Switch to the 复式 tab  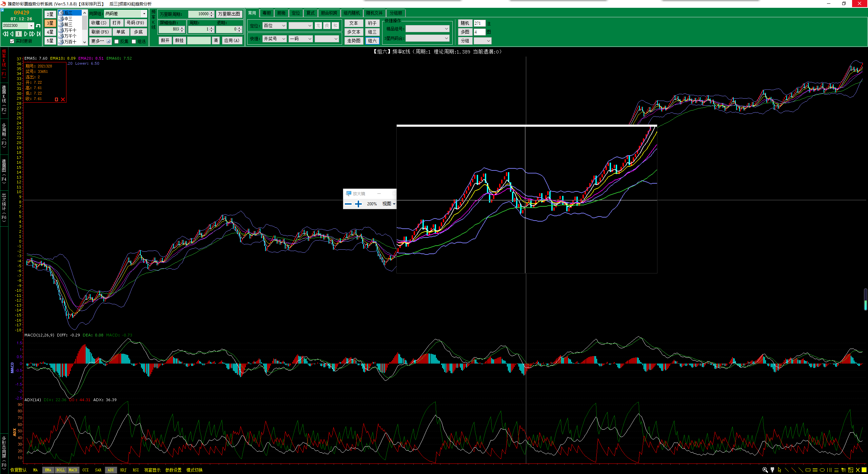click(x=311, y=13)
